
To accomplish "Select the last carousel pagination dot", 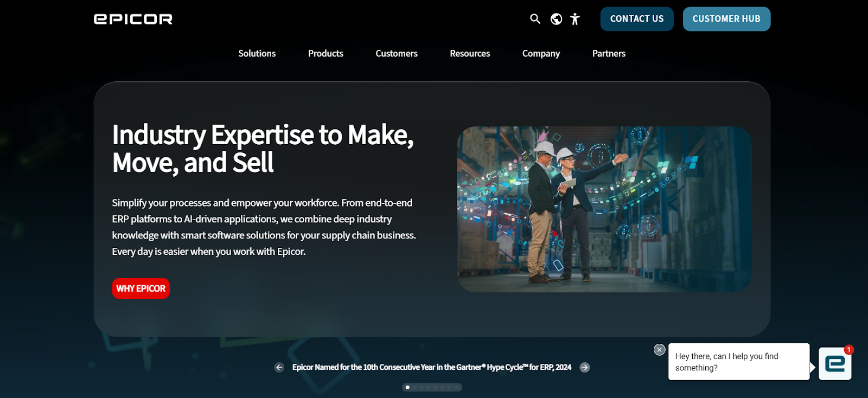I will coord(456,387).
